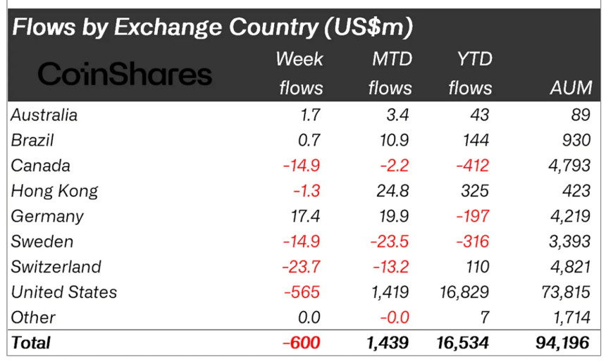This screenshot has height=364, width=606.
Task: Click the Total week flows value -600
Action: pyautogui.click(x=302, y=343)
